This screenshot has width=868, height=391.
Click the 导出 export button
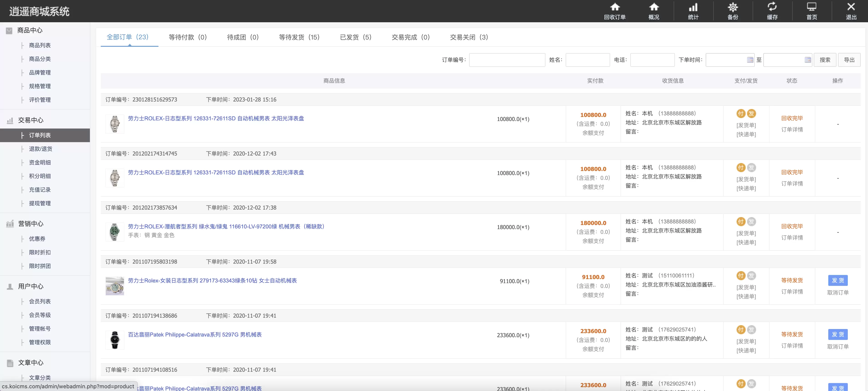[x=849, y=60]
